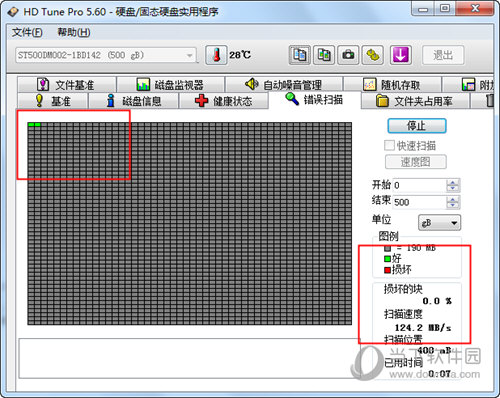Click the 已用时间 elapsed time label
This screenshot has height=398, width=500.
pos(403,362)
